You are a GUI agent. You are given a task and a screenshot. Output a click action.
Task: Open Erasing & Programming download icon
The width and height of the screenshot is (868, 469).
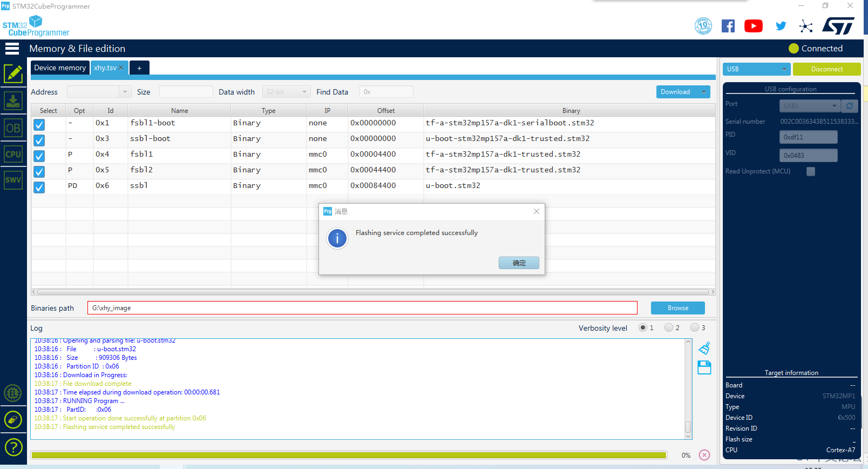click(x=13, y=100)
